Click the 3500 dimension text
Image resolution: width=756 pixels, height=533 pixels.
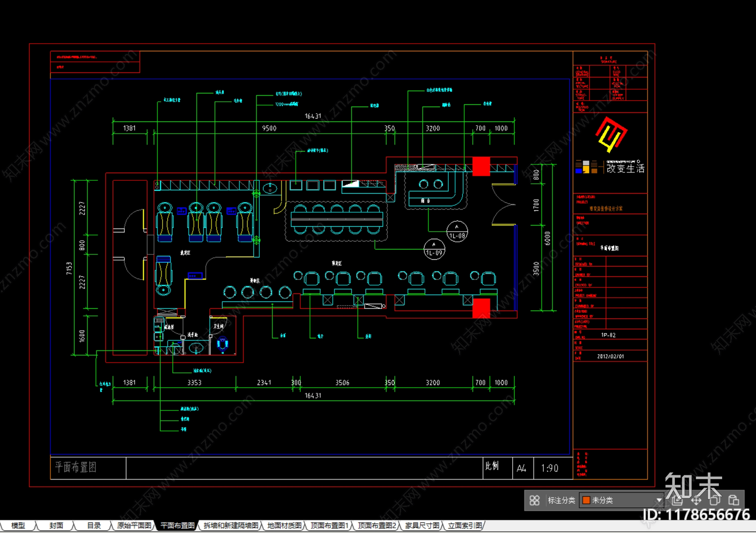click(536, 268)
